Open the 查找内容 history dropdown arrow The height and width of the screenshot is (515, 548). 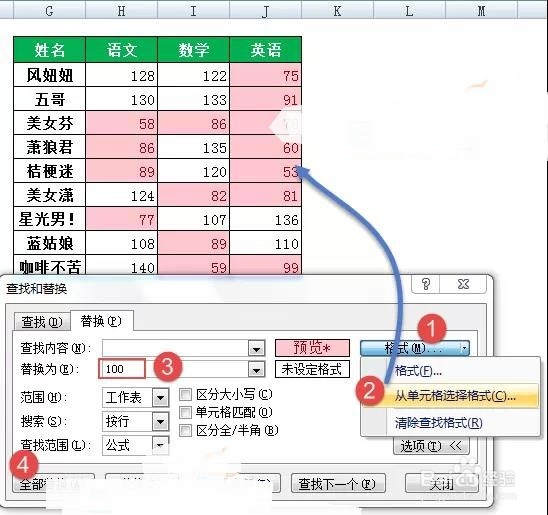(257, 348)
